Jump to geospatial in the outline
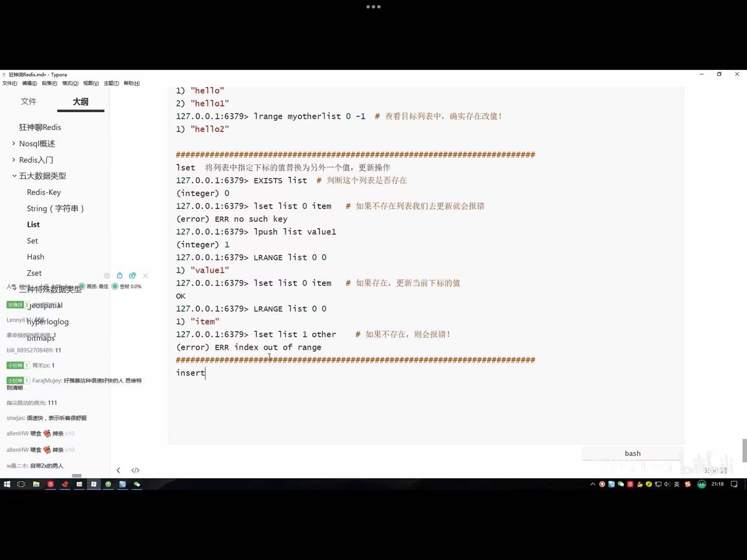 coord(45,305)
